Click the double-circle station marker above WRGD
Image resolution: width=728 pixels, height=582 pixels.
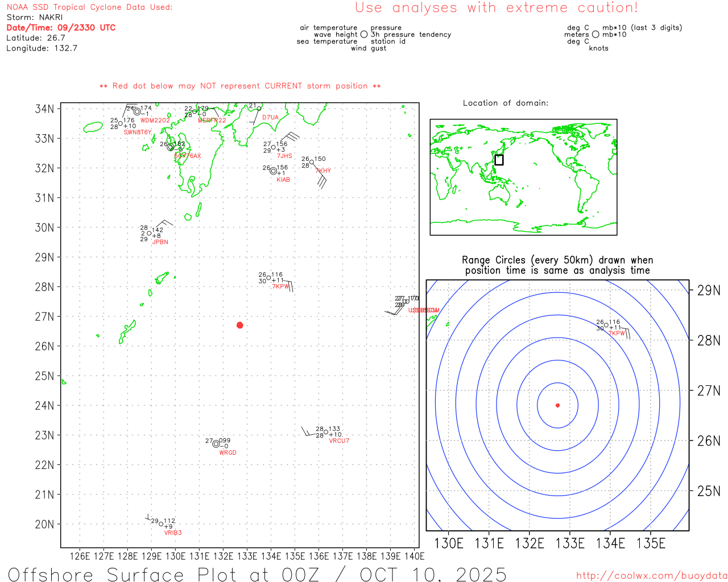(216, 444)
